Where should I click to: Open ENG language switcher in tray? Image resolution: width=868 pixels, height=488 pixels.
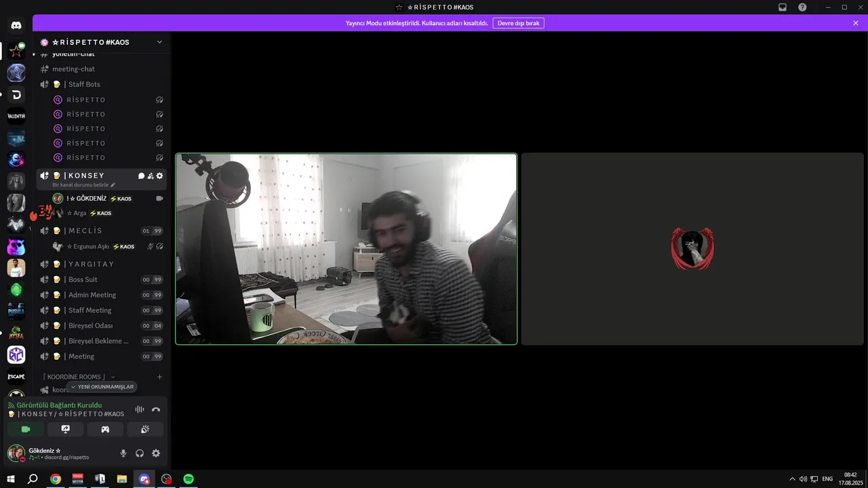pos(827,479)
